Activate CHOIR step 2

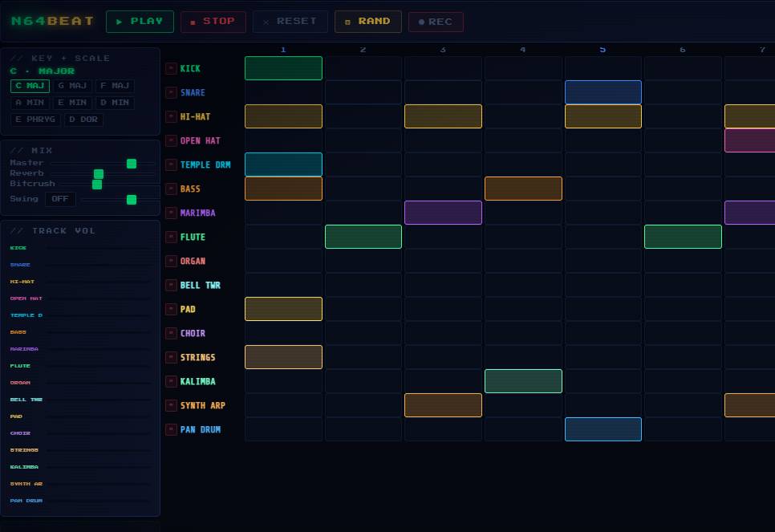[x=363, y=333]
